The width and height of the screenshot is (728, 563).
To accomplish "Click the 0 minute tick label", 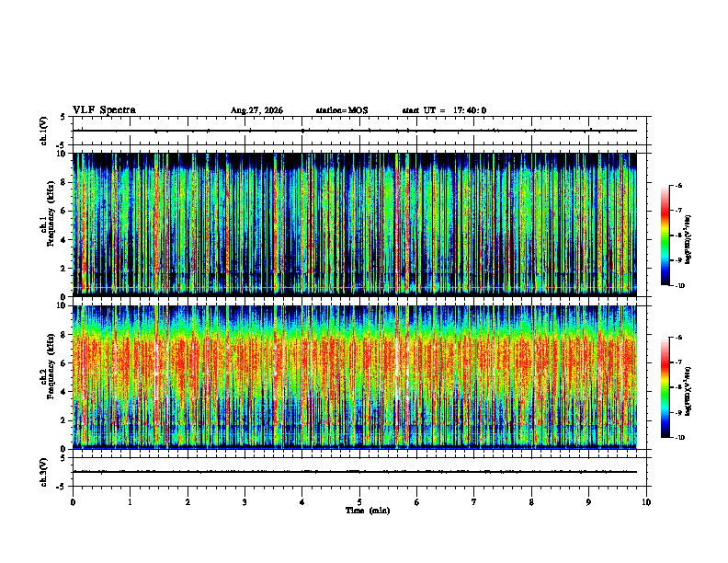I will point(73,502).
